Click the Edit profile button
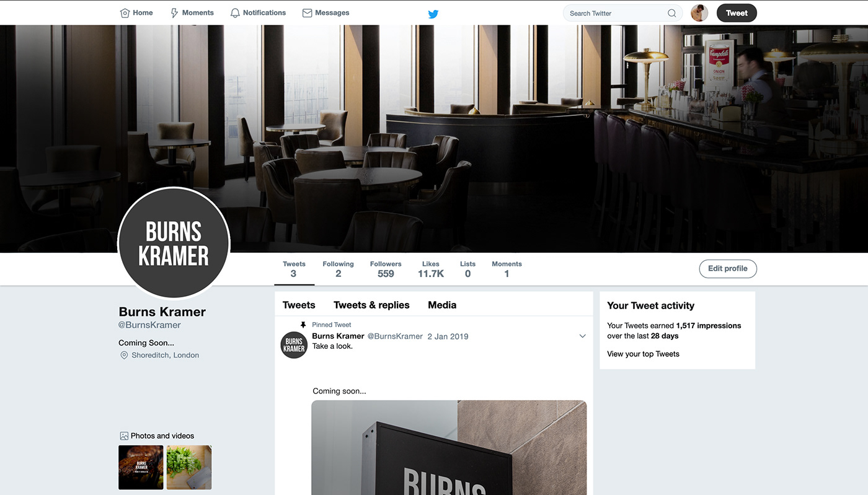This screenshot has height=495, width=868. 728,269
